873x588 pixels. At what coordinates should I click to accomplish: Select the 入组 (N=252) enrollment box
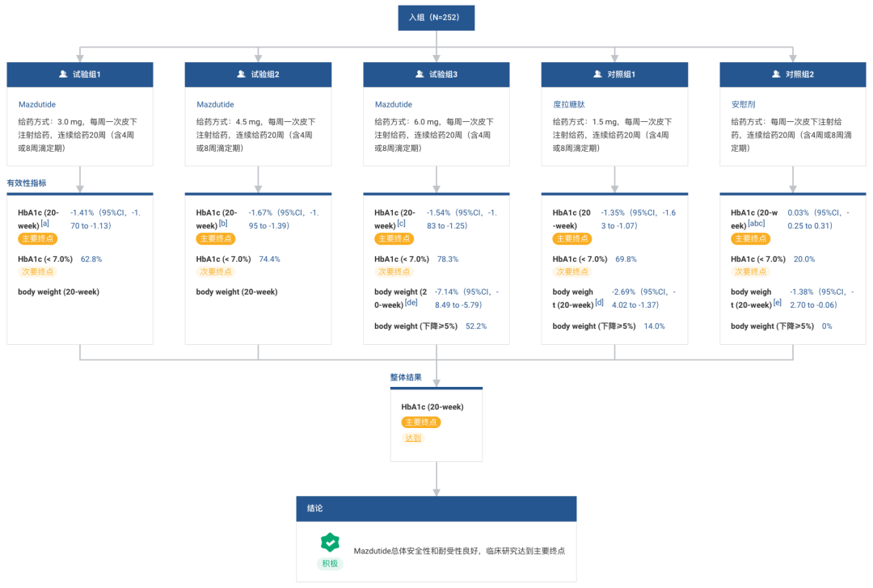pos(436,17)
